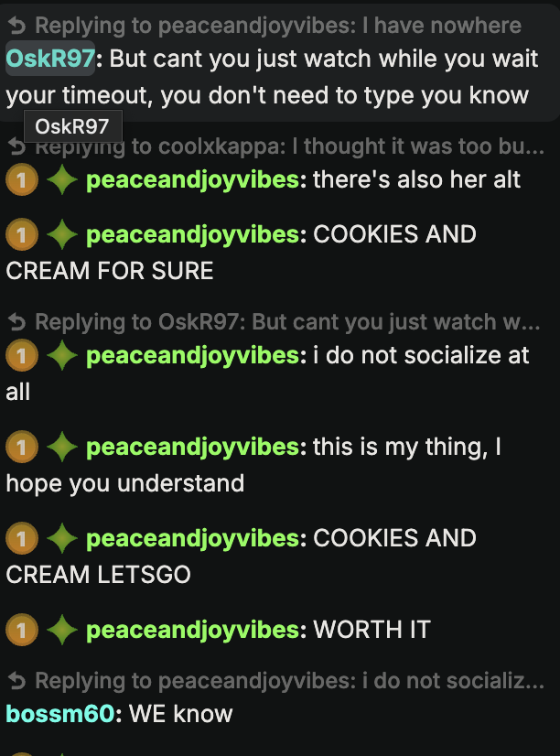Open reply context 'Replying to OskR97: But cant you...'
Image resolution: width=560 pixels, height=756 pixels.
[275, 322]
